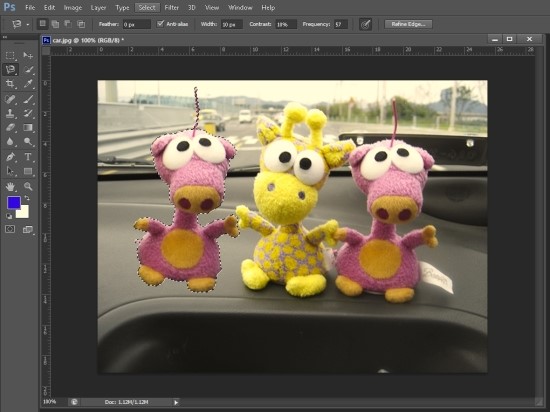
Task: Open the Layer menu
Action: 98,7
